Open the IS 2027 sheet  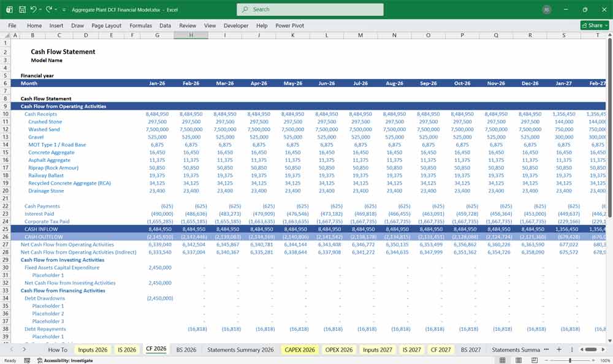[x=412, y=350]
